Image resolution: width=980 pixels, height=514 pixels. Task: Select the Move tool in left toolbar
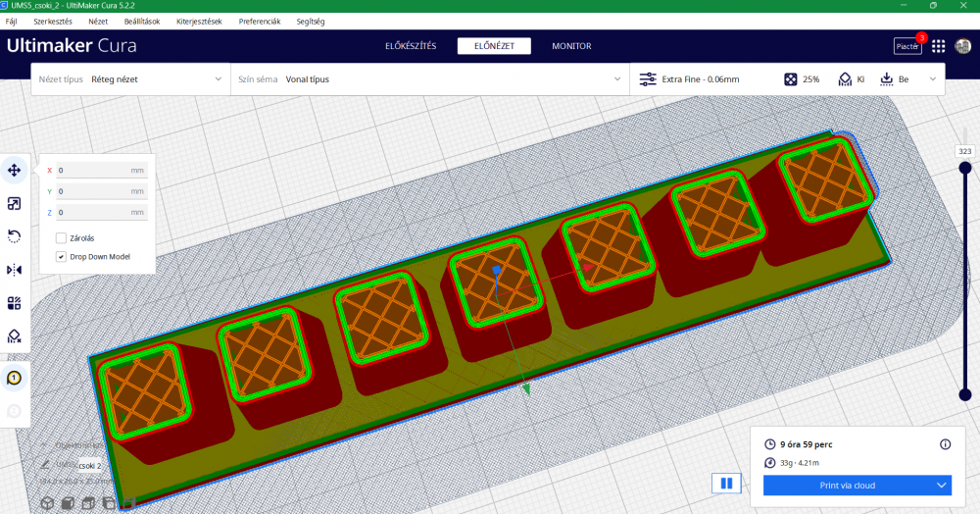coord(15,170)
